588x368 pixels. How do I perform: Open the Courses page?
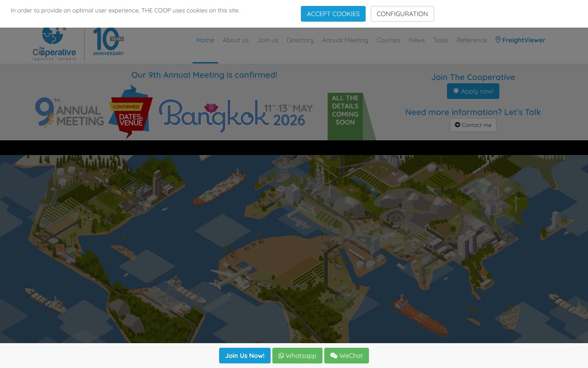(389, 40)
